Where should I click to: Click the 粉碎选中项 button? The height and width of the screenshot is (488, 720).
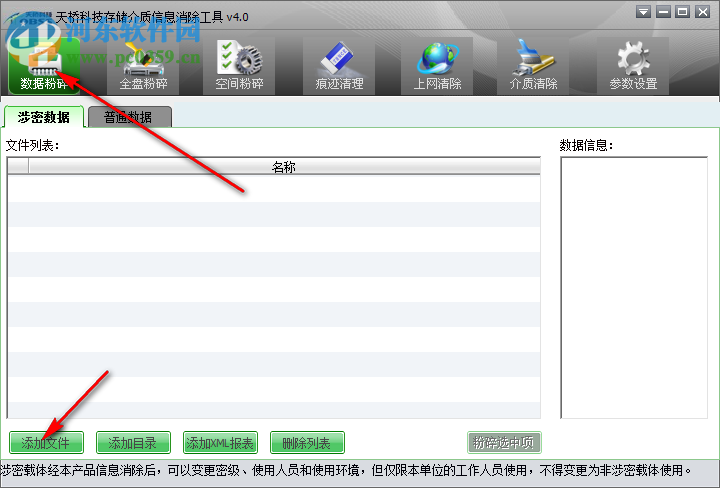[504, 443]
